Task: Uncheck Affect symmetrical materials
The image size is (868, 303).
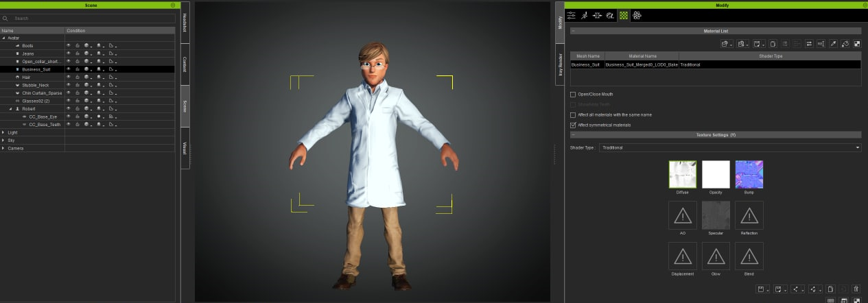Action: click(x=573, y=125)
